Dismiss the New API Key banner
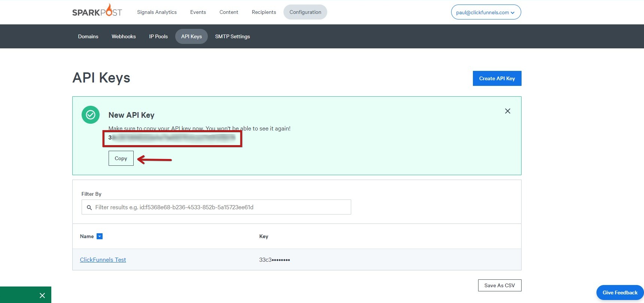The width and height of the screenshot is (644, 303). click(507, 111)
